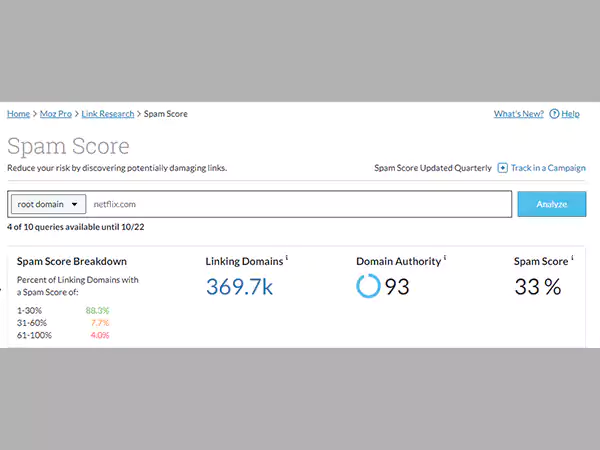Open the Help link text
The height and width of the screenshot is (450, 600).
[570, 114]
